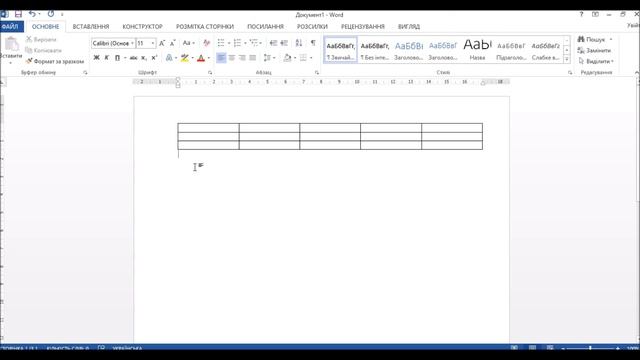The height and width of the screenshot is (360, 640).
Task: Click the Clear Formatting eraser icon
Action: [x=206, y=43]
